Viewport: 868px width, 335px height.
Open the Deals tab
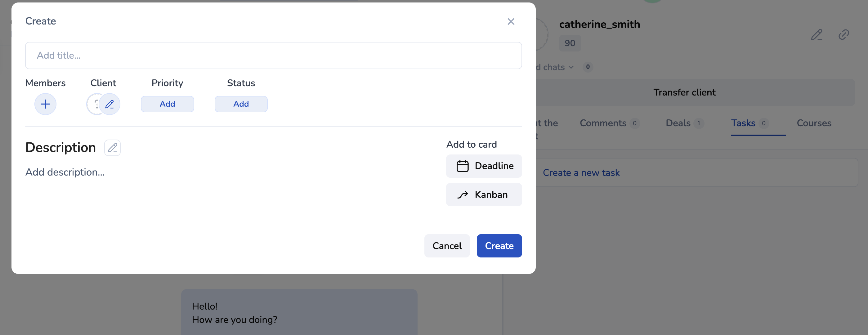[678, 123]
